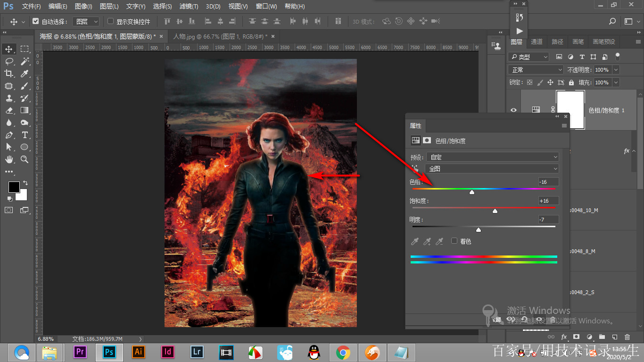The image size is (644, 362).
Task: Filter layers by type layers (T icon)
Action: pyautogui.click(x=582, y=57)
